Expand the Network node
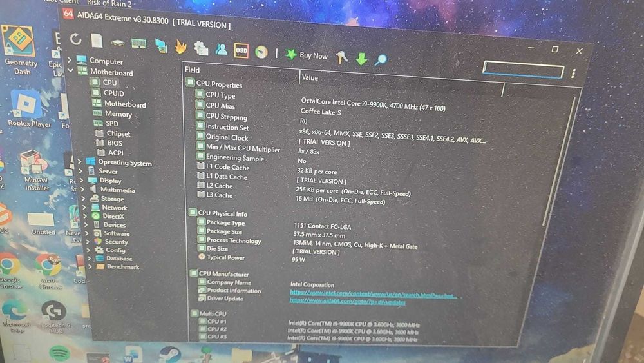This screenshot has height=363, width=644. click(84, 207)
